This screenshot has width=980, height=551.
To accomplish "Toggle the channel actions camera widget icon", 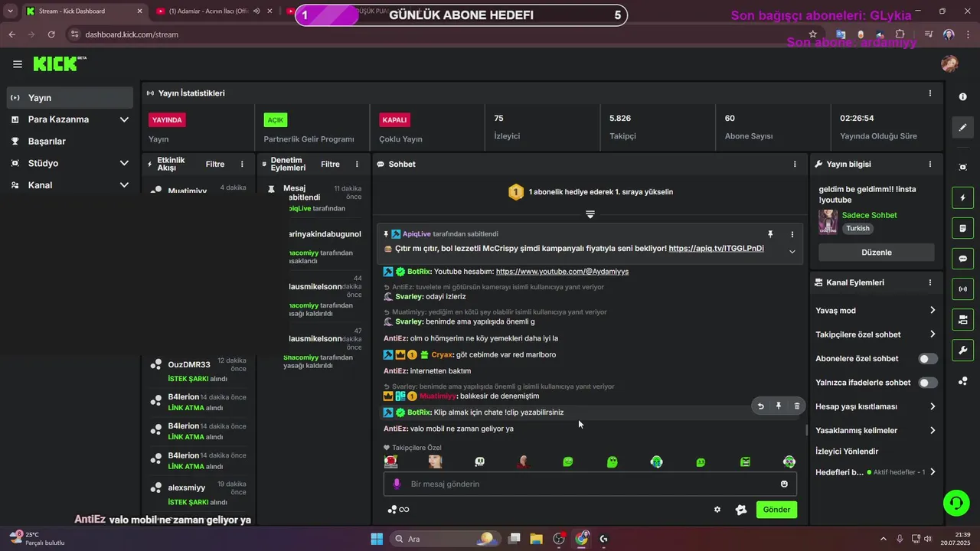I will (962, 319).
